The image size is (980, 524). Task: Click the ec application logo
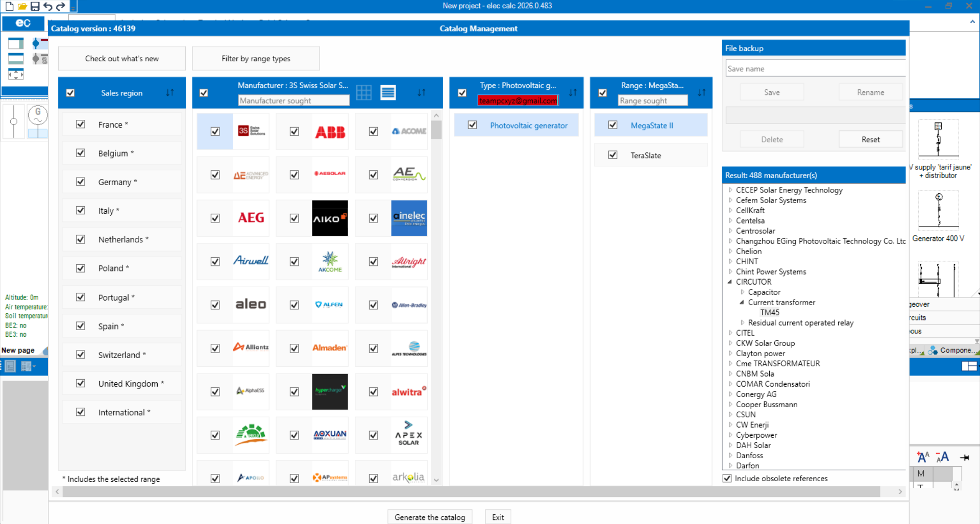point(23,23)
